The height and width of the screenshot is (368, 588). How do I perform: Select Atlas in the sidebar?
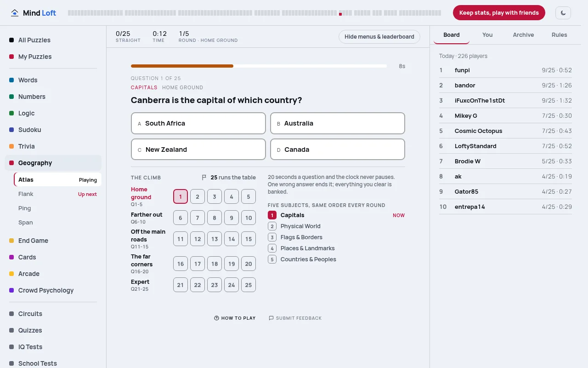point(57,180)
